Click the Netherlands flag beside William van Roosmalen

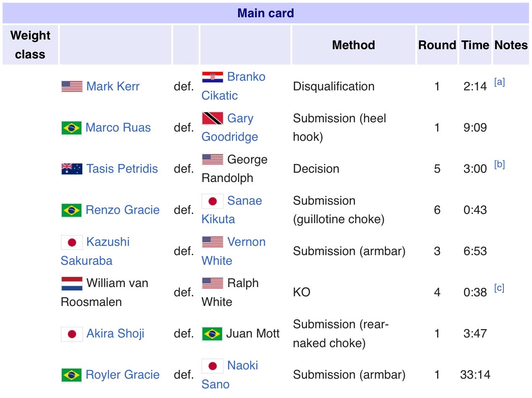[72, 284]
